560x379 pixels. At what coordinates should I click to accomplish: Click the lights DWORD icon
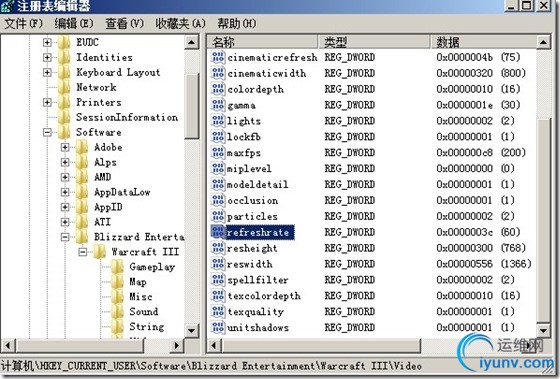tap(218, 121)
